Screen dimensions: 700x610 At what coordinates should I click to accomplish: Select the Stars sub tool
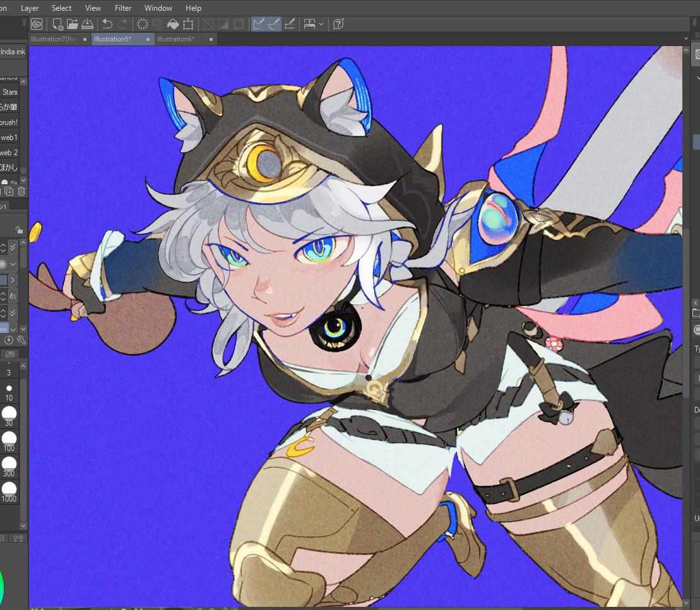coord(10,92)
